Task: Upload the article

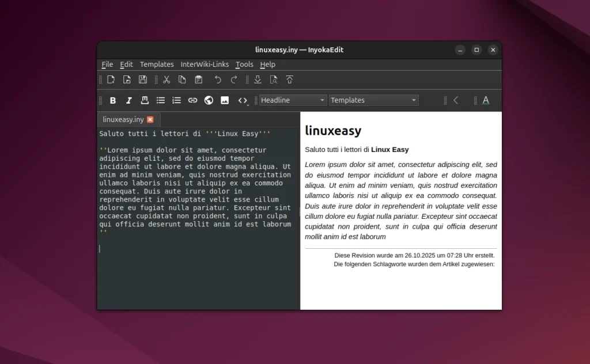Action: tap(290, 79)
